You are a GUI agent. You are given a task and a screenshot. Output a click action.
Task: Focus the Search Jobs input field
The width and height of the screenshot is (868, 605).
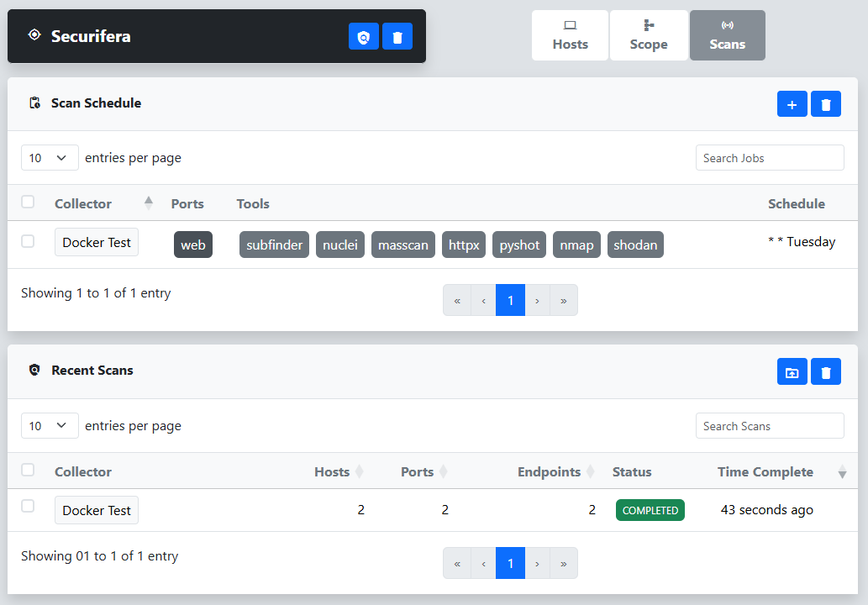pyautogui.click(x=769, y=158)
